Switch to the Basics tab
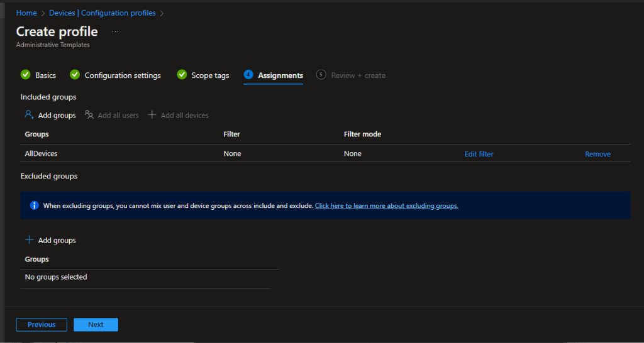The width and height of the screenshot is (644, 343). click(x=45, y=75)
